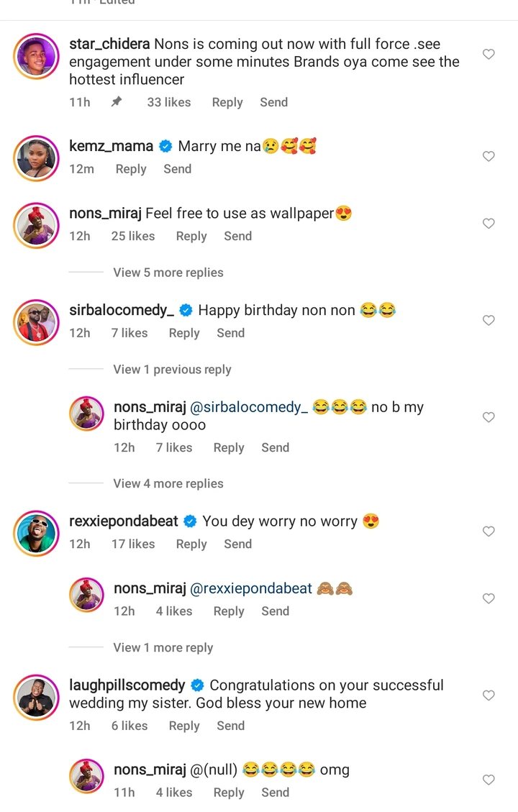This screenshot has width=518, height=812.
Task: Send star_chidera's comment
Action: click(273, 102)
